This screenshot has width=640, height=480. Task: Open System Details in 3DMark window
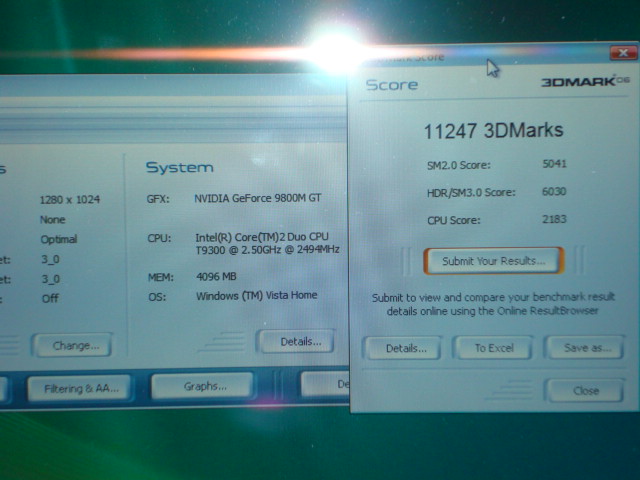[x=298, y=342]
